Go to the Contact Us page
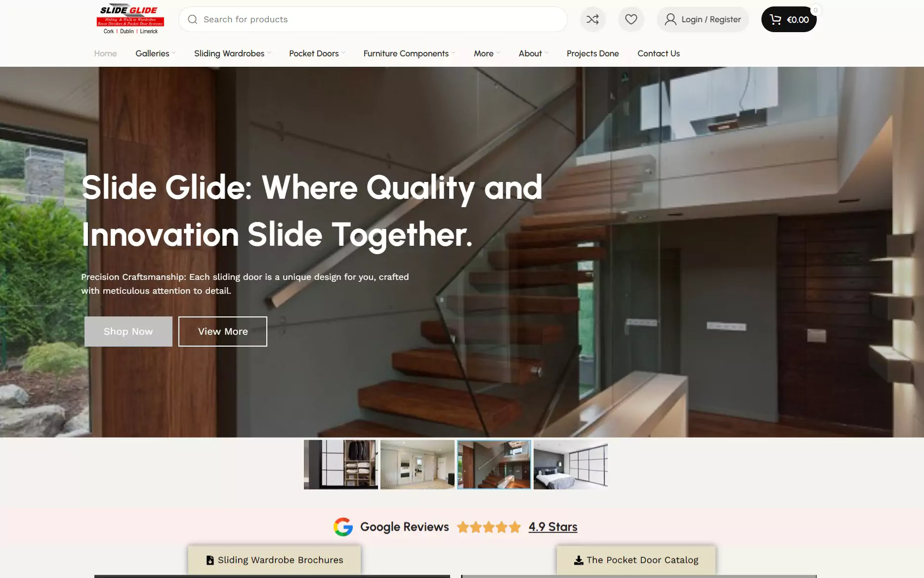924x578 pixels. click(x=658, y=53)
